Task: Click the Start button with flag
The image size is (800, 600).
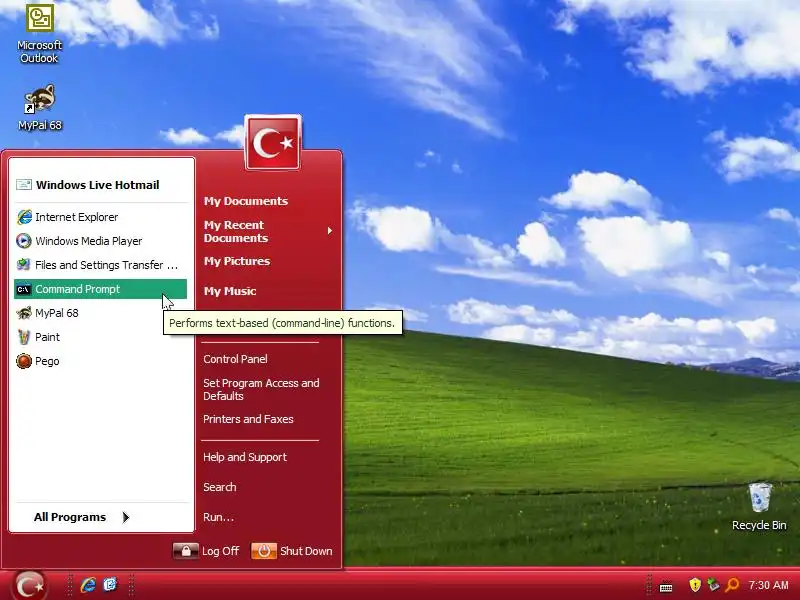Action: pyautogui.click(x=30, y=585)
